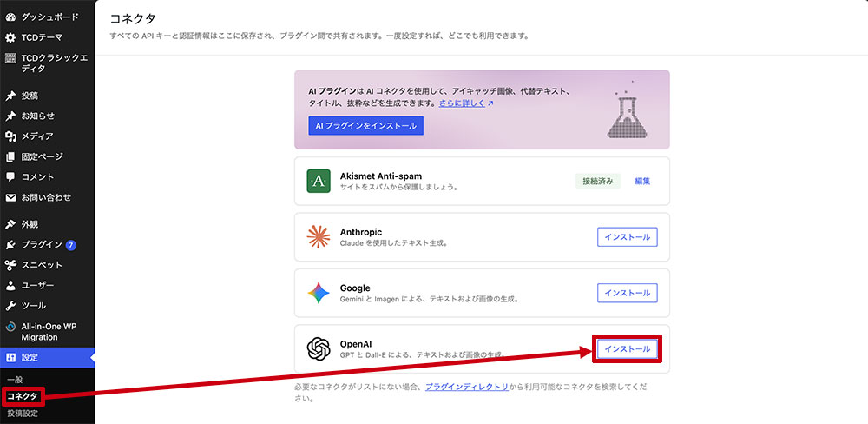Image resolution: width=868 pixels, height=424 pixels.
Task: Click the Anthropic starburst logo
Action: point(319,237)
